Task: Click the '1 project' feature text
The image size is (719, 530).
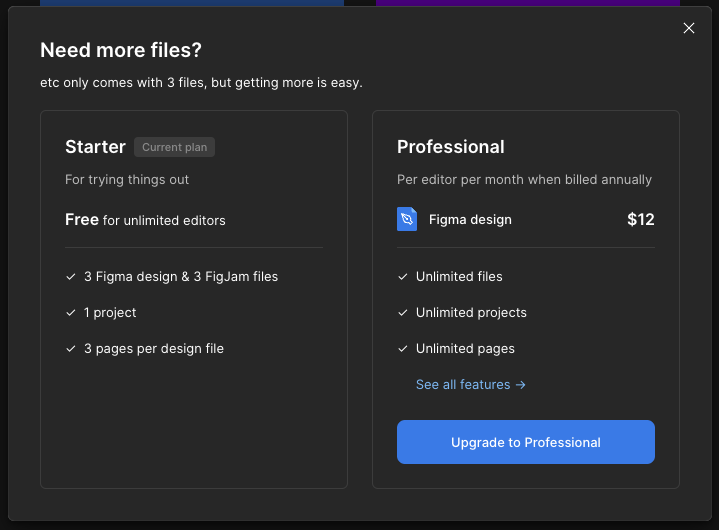Action: [x=110, y=313]
